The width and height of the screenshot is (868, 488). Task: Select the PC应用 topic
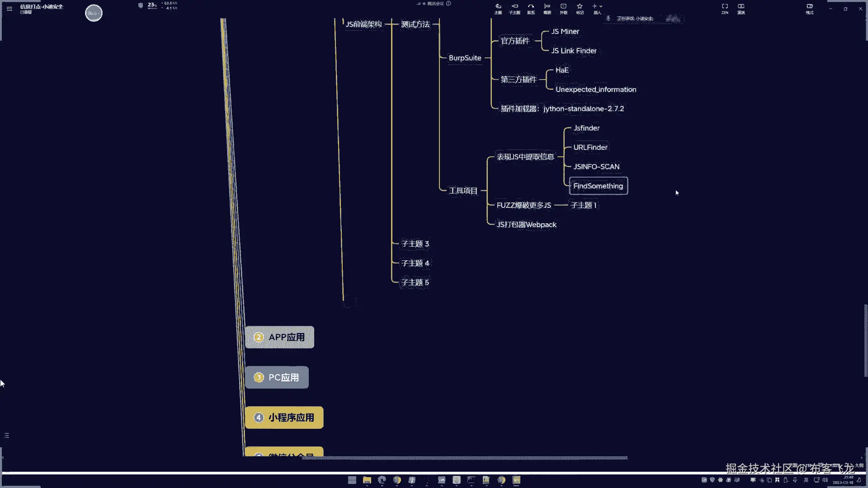(x=277, y=377)
